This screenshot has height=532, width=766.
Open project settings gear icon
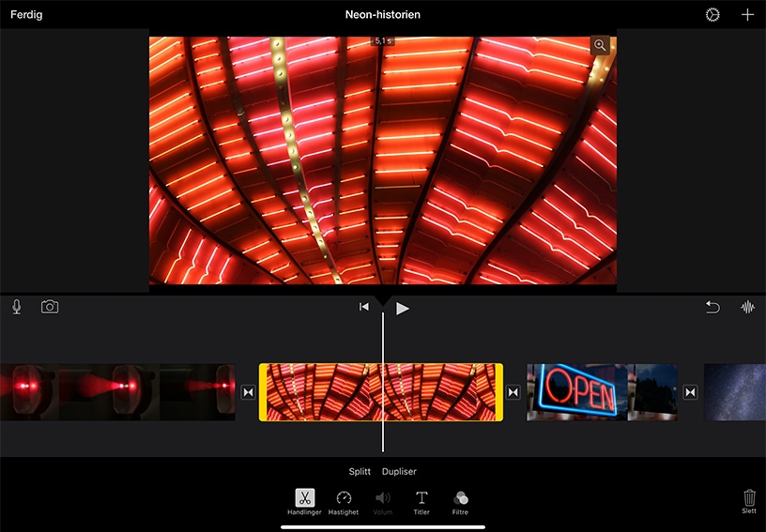712,15
